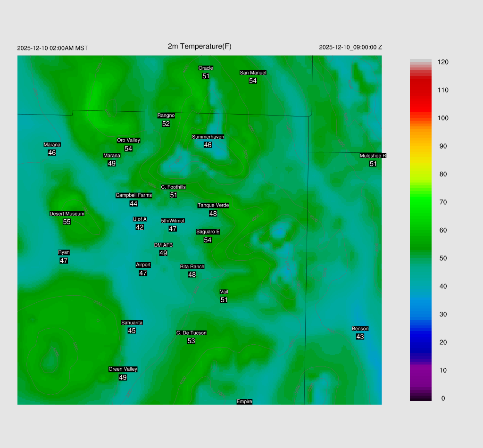Select the Campbell Farms station label
The width and height of the screenshot is (483, 448).
tap(134, 195)
